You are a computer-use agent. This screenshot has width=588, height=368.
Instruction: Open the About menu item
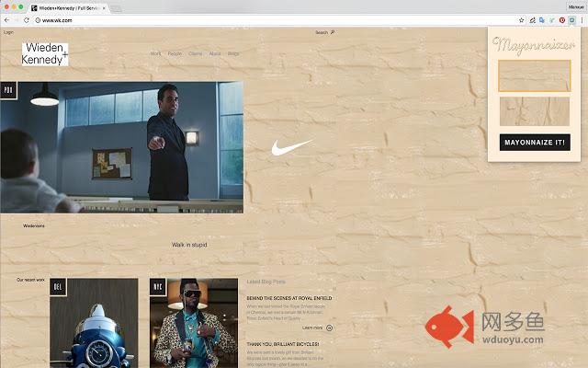(215, 53)
